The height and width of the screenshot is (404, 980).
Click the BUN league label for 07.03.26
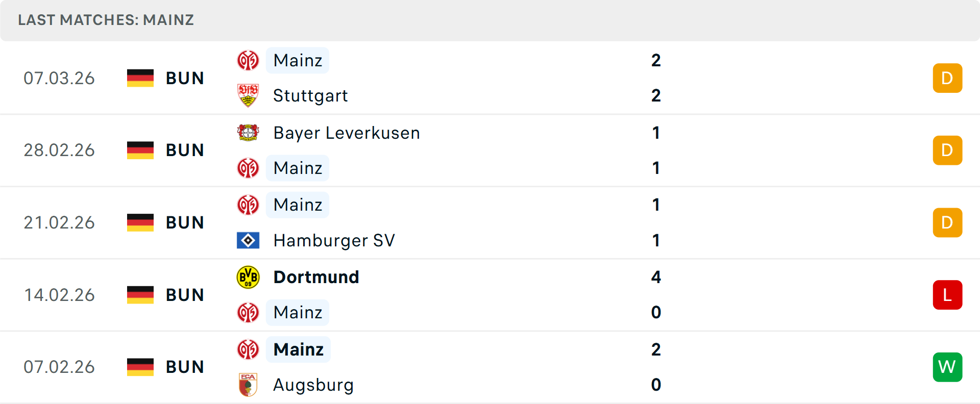[x=185, y=78]
